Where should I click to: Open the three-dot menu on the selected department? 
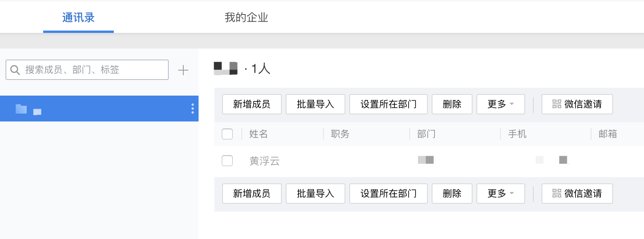(x=192, y=109)
